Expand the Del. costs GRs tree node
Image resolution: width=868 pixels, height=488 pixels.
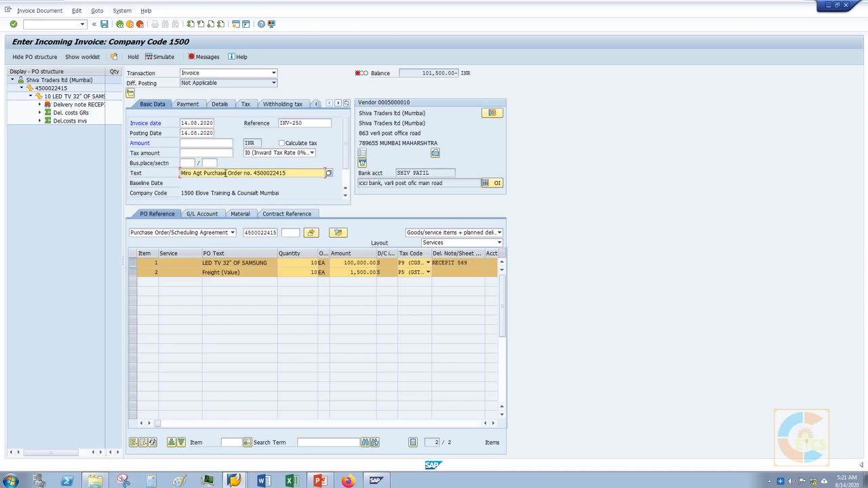[39, 113]
